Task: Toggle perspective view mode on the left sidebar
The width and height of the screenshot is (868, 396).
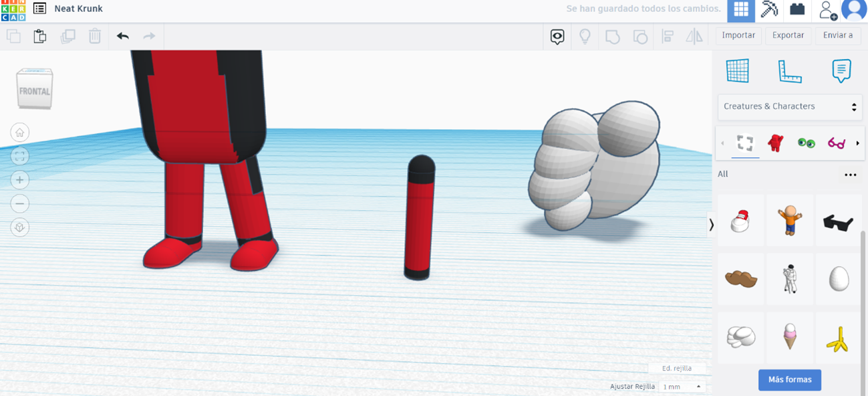Action: pyautogui.click(x=19, y=227)
